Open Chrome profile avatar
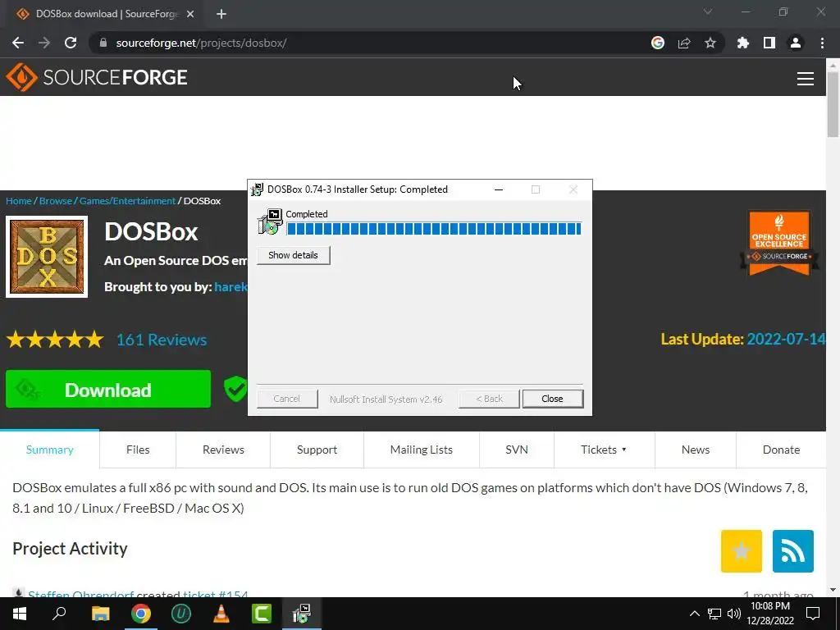The height and width of the screenshot is (630, 840). [x=796, y=43]
